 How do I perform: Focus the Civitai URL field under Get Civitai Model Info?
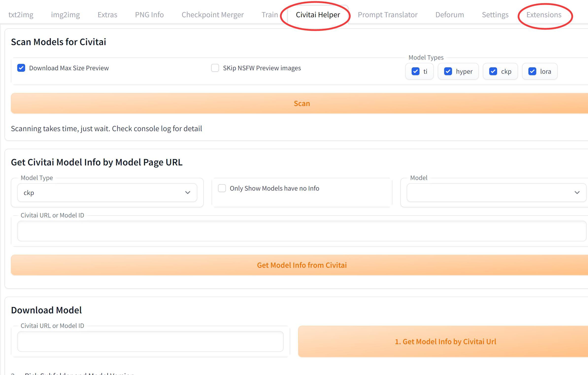coord(302,231)
